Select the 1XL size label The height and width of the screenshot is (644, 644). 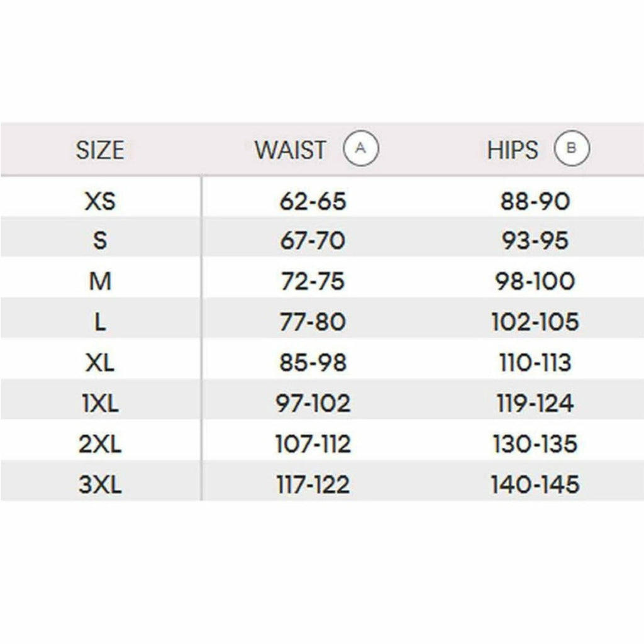point(100,403)
